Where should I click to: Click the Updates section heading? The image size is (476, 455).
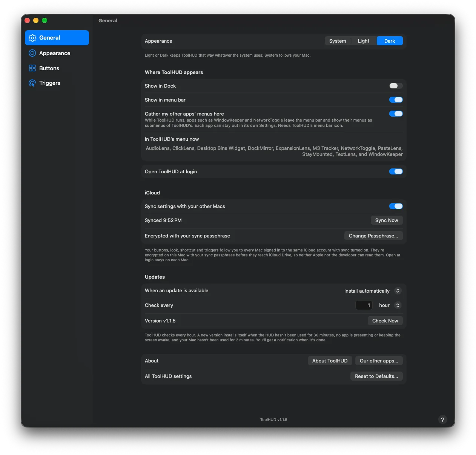point(155,277)
